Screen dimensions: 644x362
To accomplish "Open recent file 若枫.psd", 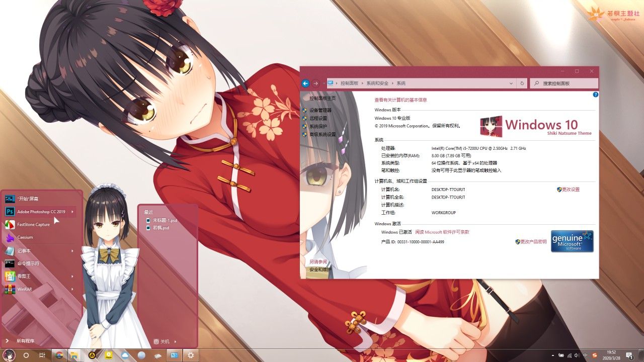I will (157, 228).
